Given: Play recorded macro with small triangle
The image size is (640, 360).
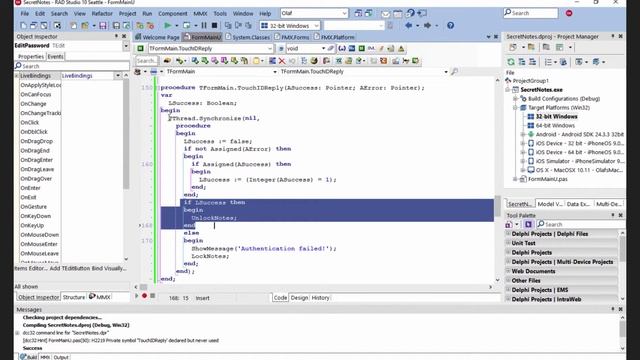Looking at the screenshot, I should point(137,296).
